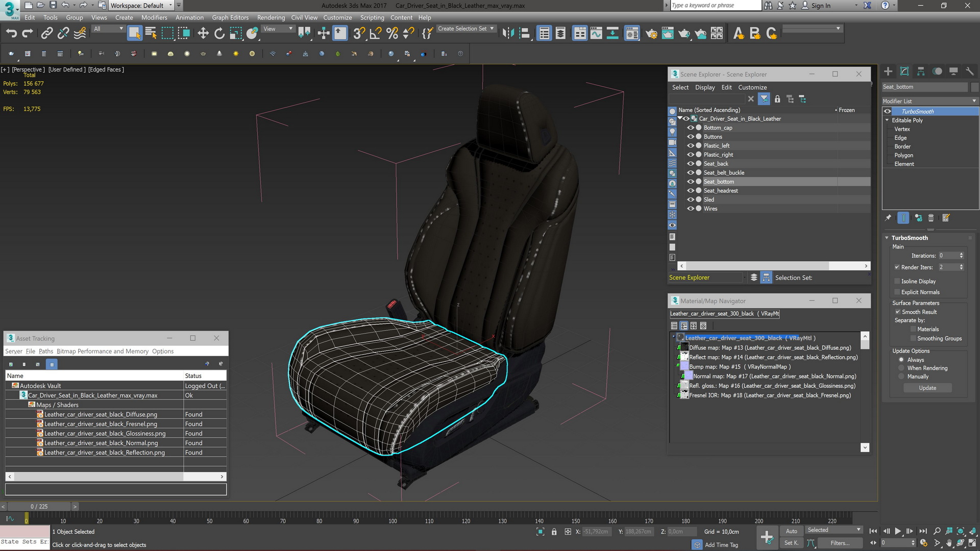This screenshot has width=980, height=551.
Task: Collapse the Editable Poly stack entry
Action: (x=887, y=120)
